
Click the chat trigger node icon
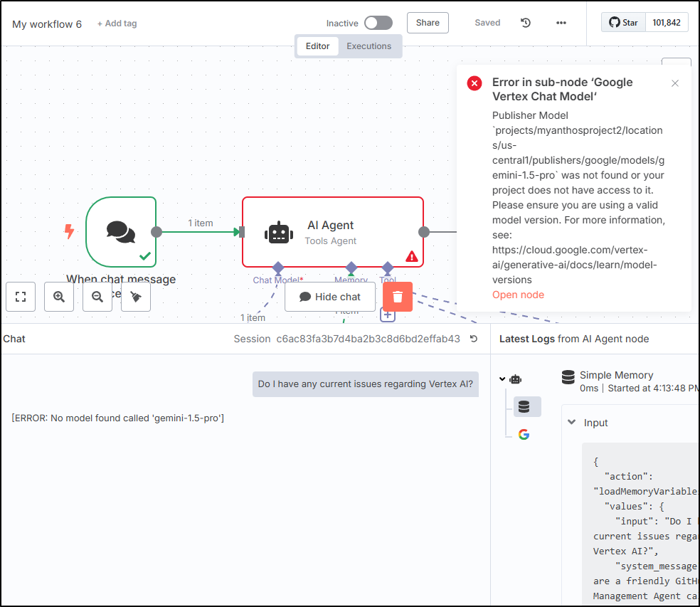(x=121, y=232)
